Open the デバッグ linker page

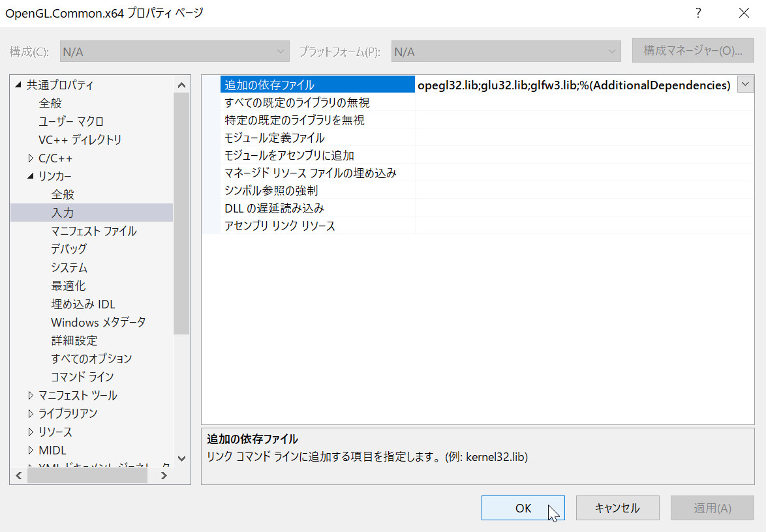point(69,249)
